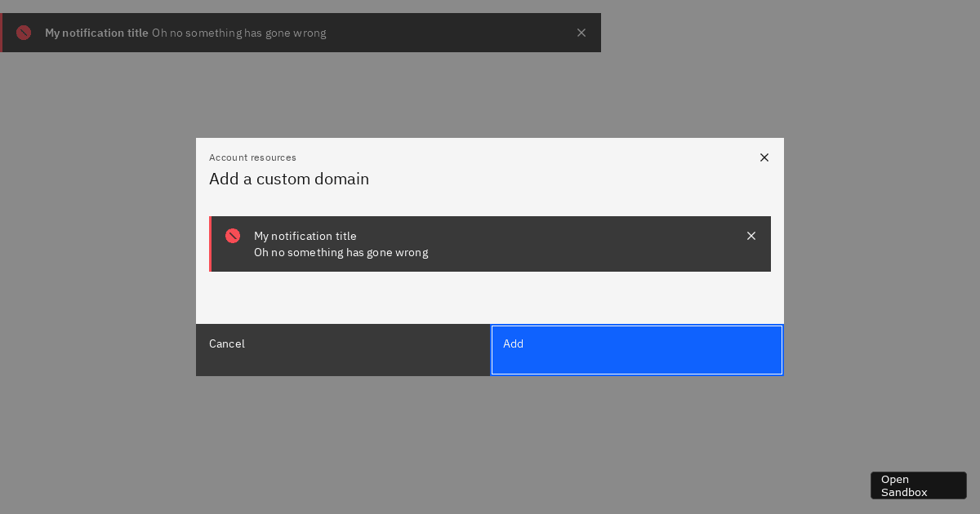Click the red accent bar on the error banner
Image resolution: width=980 pixels, height=514 pixels.
tap(212, 244)
